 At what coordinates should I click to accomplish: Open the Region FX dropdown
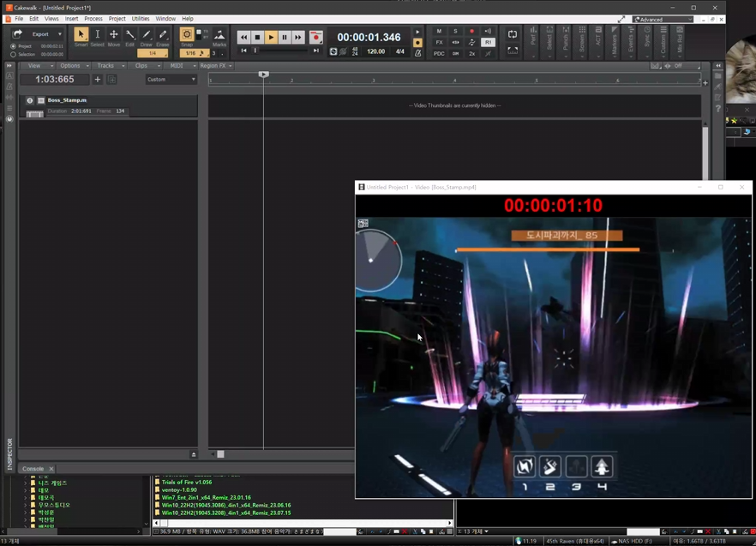(x=216, y=66)
